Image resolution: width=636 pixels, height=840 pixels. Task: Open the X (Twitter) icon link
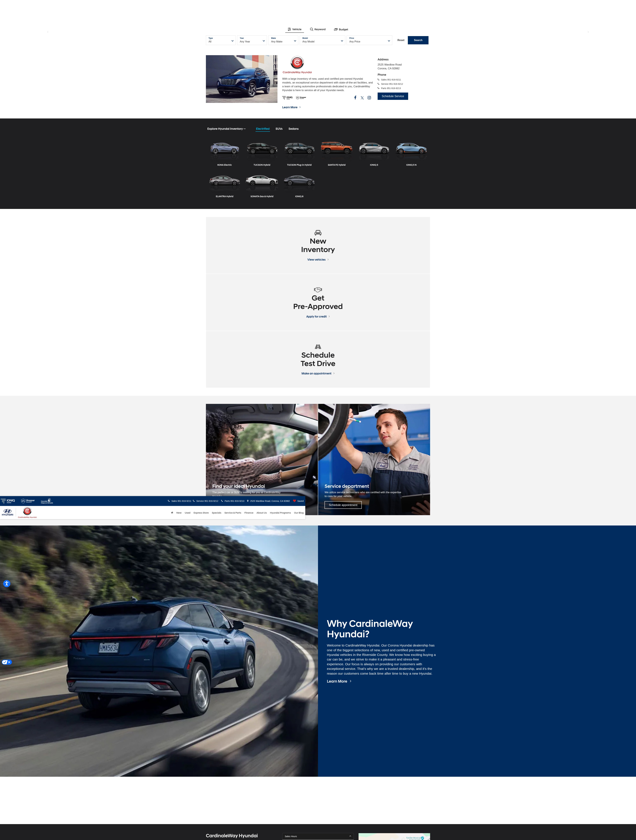[362, 98]
